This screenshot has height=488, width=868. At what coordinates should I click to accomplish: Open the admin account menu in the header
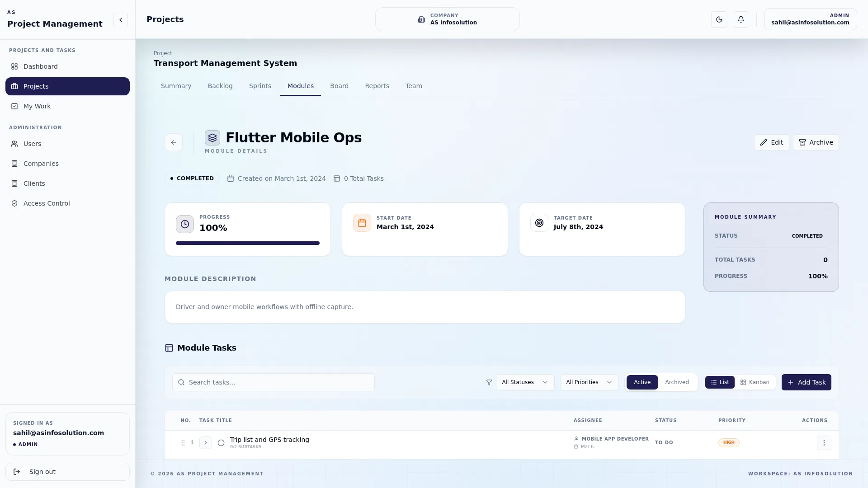tap(810, 19)
